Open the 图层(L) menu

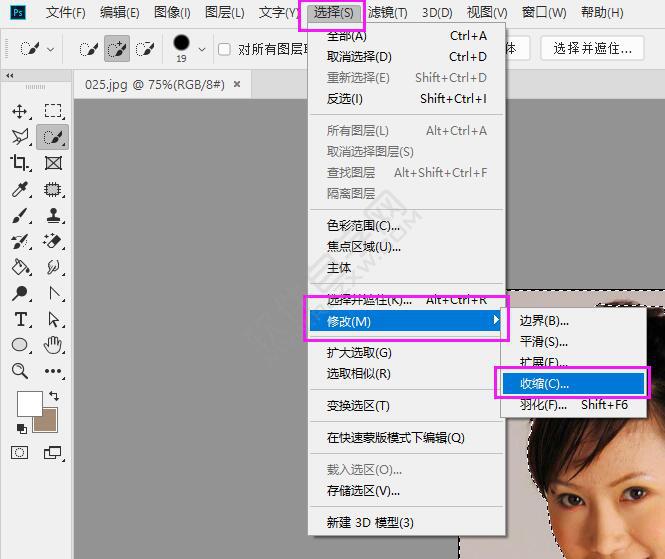[224, 13]
